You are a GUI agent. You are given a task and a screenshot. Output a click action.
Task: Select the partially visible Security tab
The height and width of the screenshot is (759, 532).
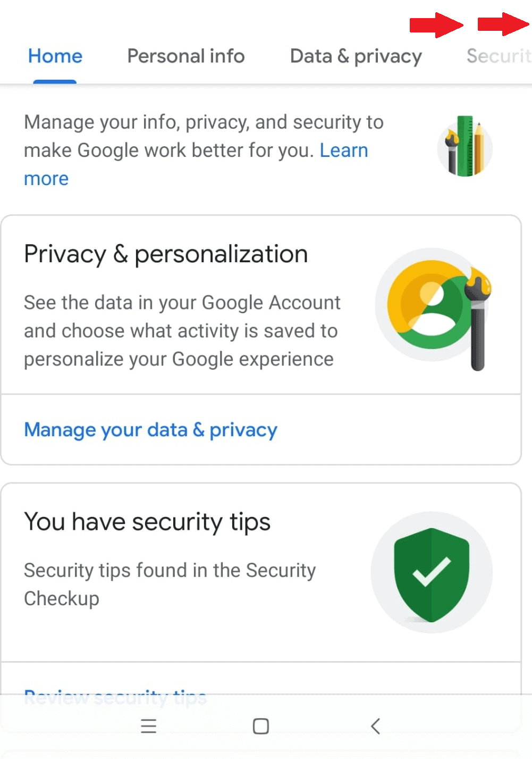pos(499,56)
